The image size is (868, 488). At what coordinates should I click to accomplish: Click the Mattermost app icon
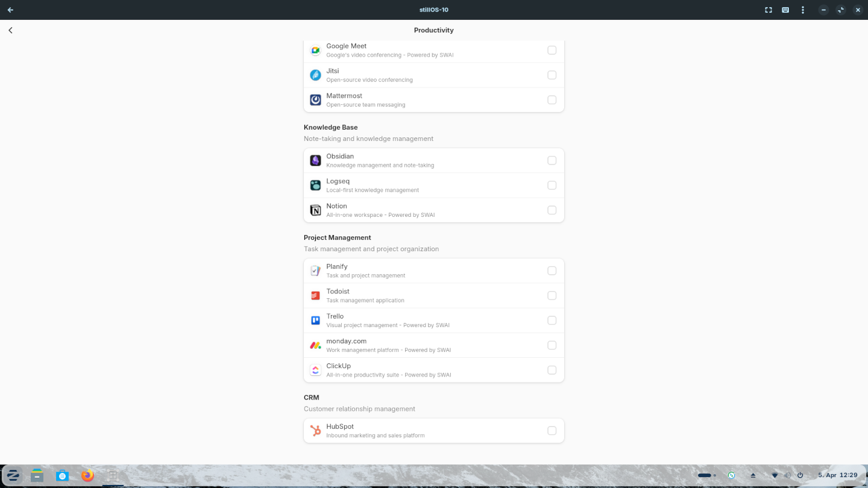[315, 100]
